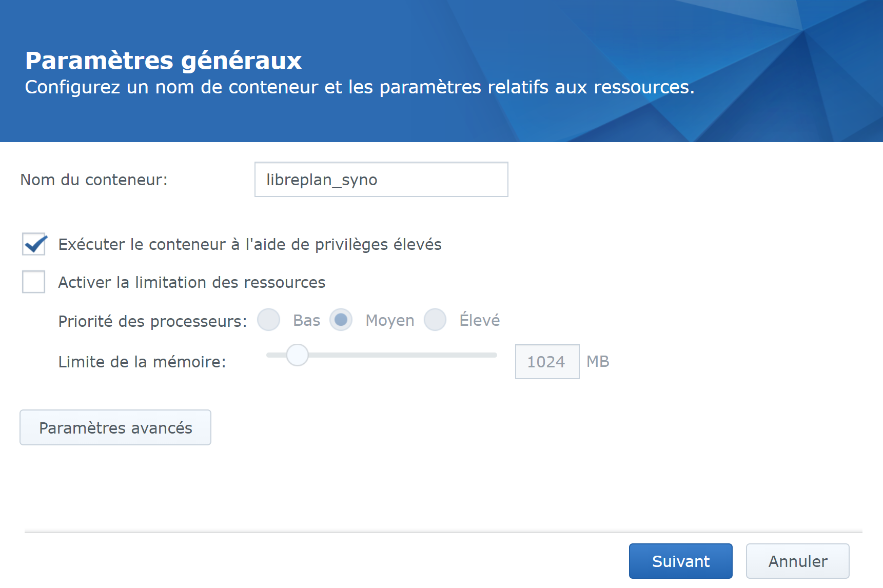Click the "Moyen" priority label text

click(x=389, y=320)
